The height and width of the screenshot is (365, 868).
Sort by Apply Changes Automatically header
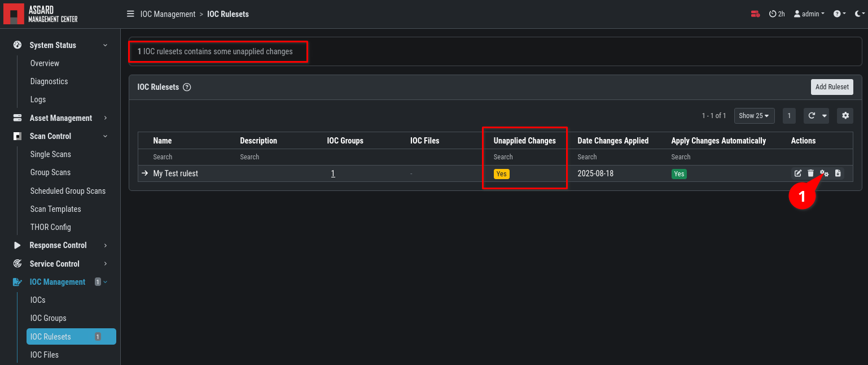click(x=718, y=141)
